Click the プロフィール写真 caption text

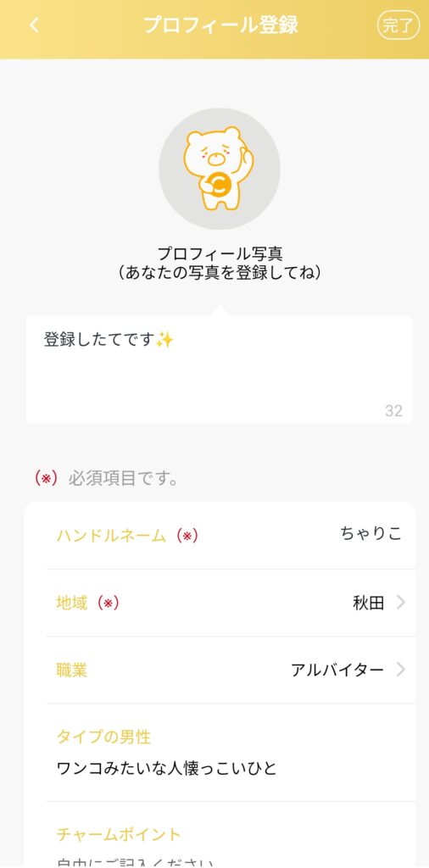pos(220,253)
